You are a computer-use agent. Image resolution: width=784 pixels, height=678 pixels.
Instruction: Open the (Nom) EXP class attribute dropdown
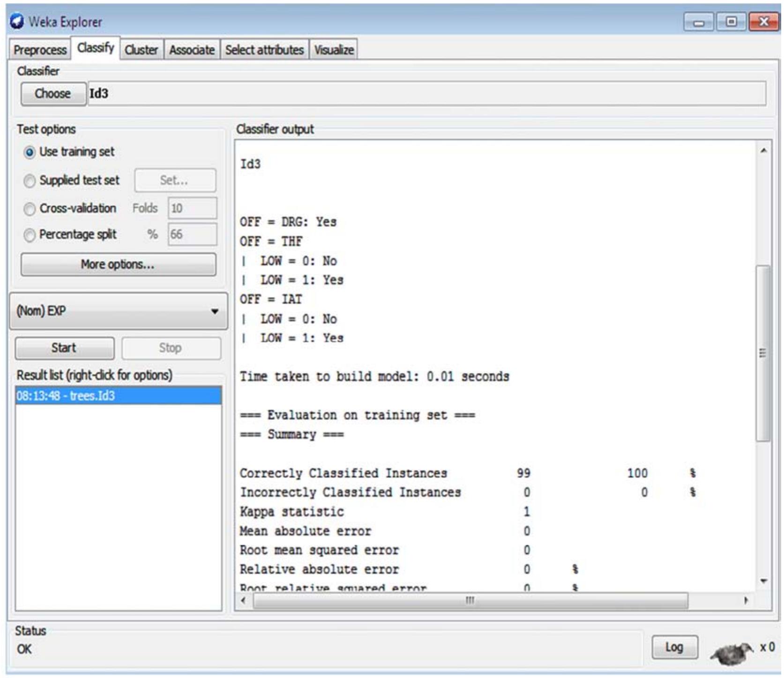pyautogui.click(x=119, y=311)
